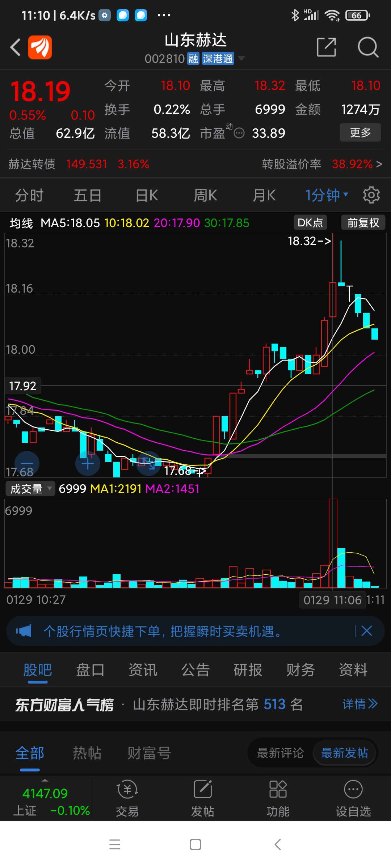The height and width of the screenshot is (868, 391).
Task: Expand the 上证 index bar arrow
Action: [x=45, y=780]
